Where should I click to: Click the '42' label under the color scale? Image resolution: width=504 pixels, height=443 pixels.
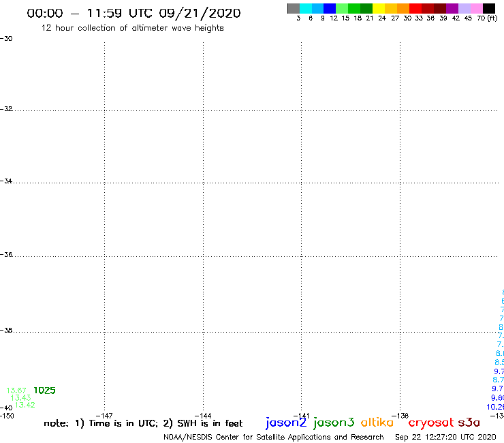point(456,18)
